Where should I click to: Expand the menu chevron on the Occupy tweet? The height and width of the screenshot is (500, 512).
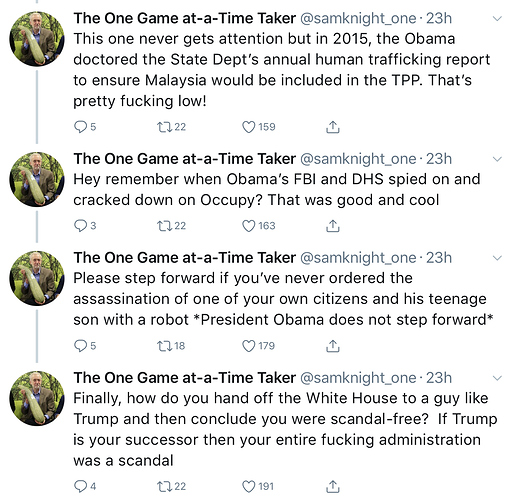tap(497, 159)
